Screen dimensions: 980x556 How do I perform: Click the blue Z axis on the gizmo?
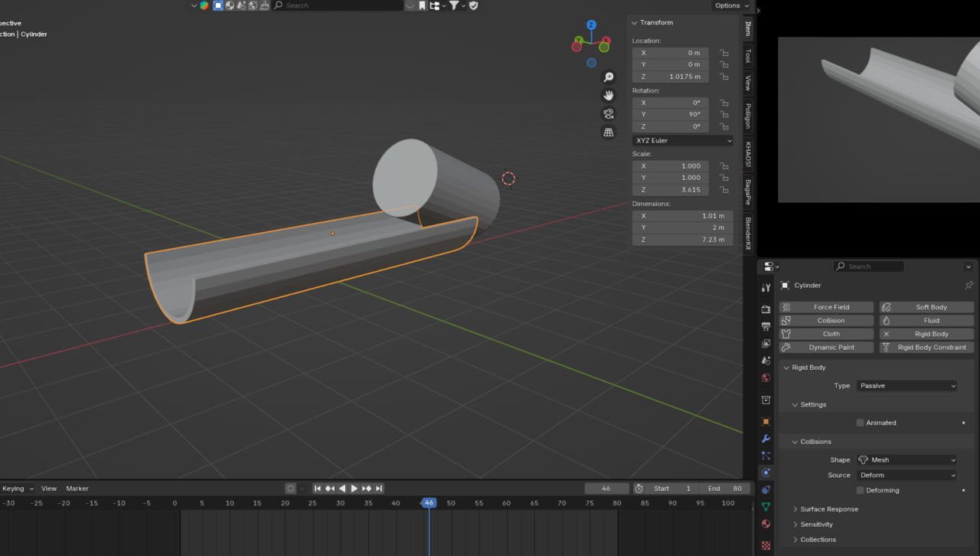pyautogui.click(x=591, y=25)
